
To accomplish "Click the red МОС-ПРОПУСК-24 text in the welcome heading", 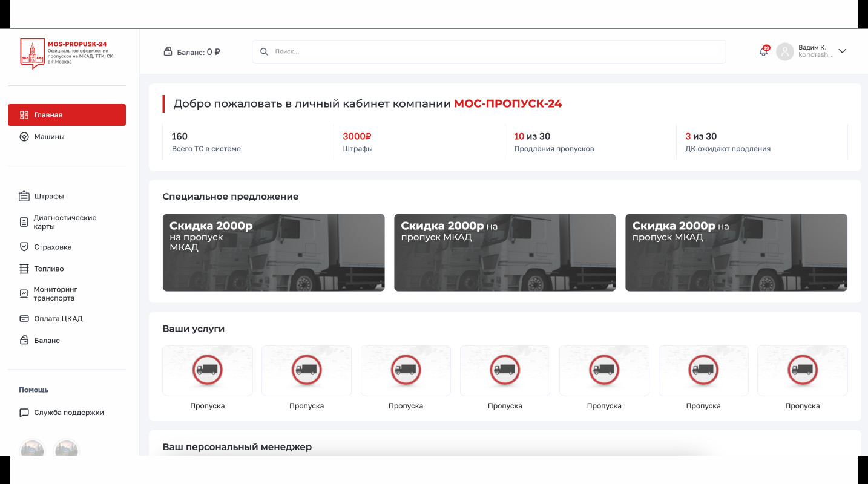I will pyautogui.click(x=508, y=104).
